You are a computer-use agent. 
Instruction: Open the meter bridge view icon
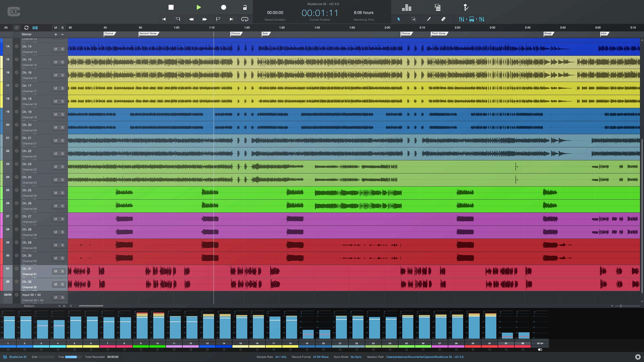[407, 8]
